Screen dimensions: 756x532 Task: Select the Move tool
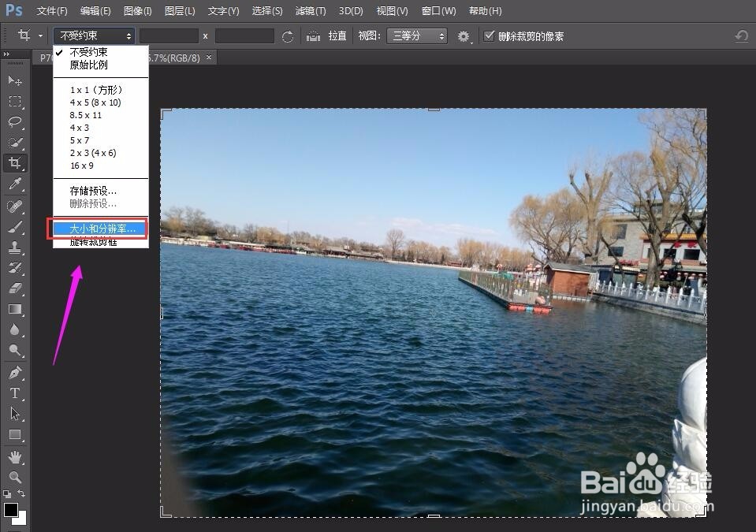pos(15,80)
